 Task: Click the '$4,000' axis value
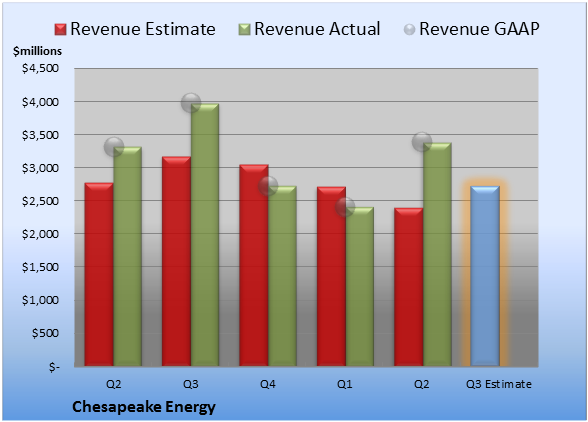pyautogui.click(x=40, y=102)
